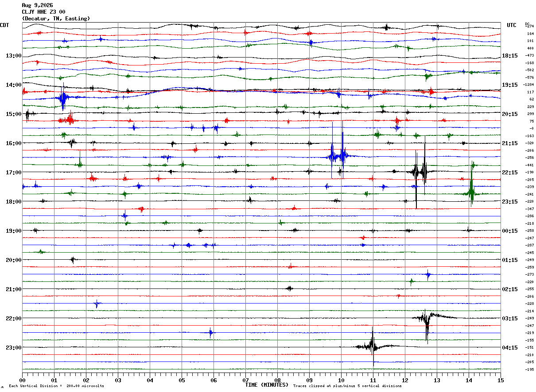Click the DC offset value -287
Screen dimensions: 536x392
point(530,246)
